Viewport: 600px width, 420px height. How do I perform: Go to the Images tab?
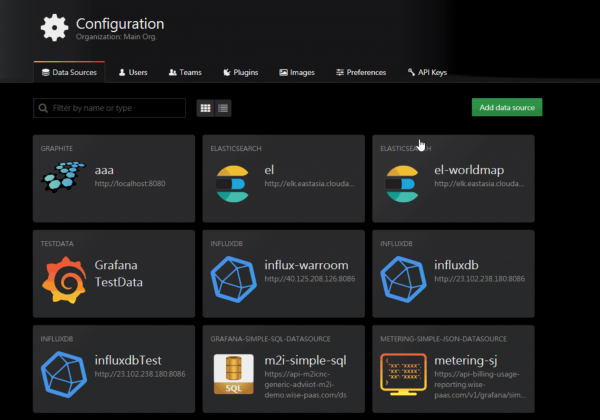(x=297, y=73)
